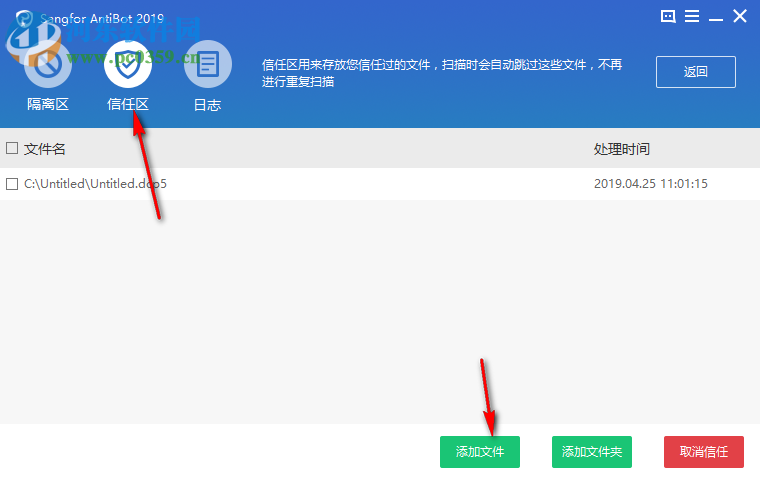This screenshot has width=760, height=480.
Task: Click the 取消信任 (Cancel trust) button
Action: (x=704, y=452)
